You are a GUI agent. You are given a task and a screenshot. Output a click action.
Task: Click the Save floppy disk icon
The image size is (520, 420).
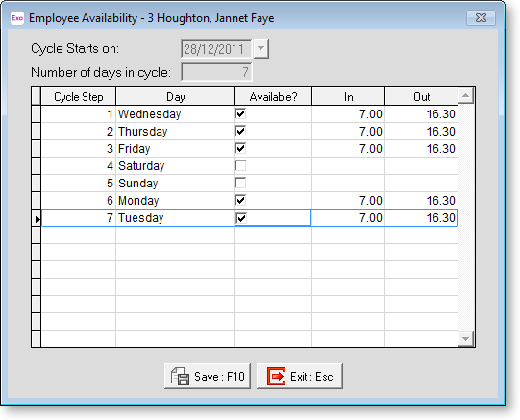point(180,376)
